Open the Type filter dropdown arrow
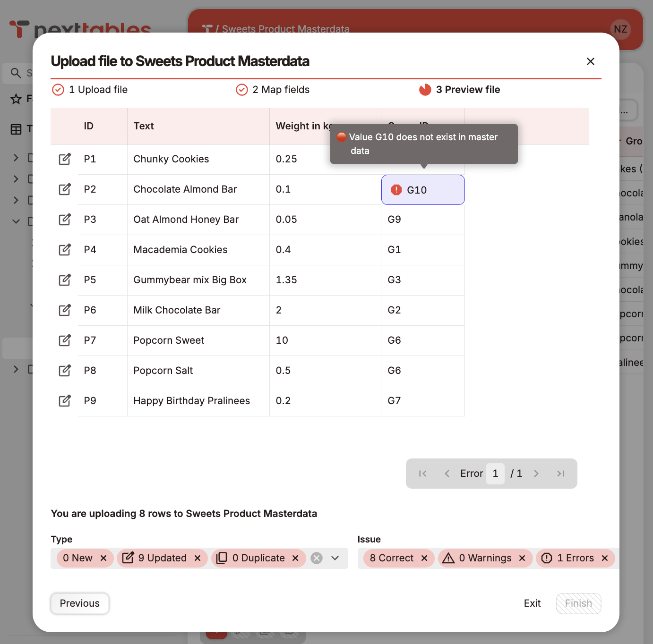Image resolution: width=653 pixels, height=644 pixels. pos(335,558)
